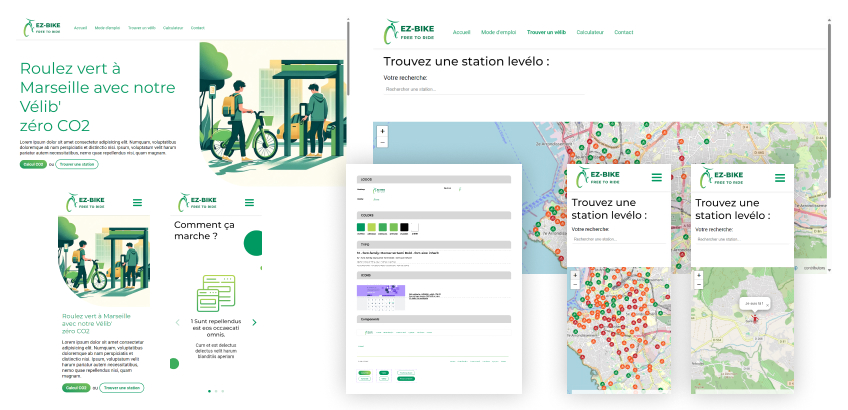Zoom out on the rightmost mobile map
Screen dimensions: 848x410
[699, 285]
